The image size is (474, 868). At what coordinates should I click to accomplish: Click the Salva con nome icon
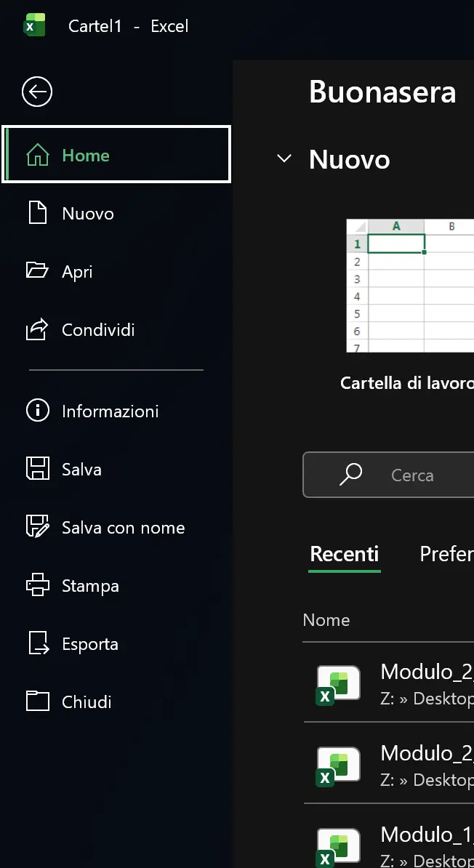tap(37, 527)
